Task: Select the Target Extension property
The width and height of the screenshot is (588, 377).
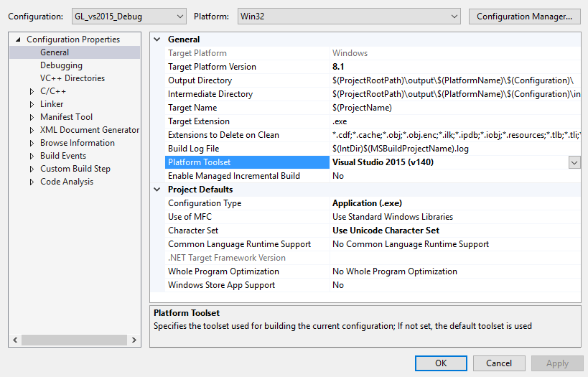Action: [199, 121]
